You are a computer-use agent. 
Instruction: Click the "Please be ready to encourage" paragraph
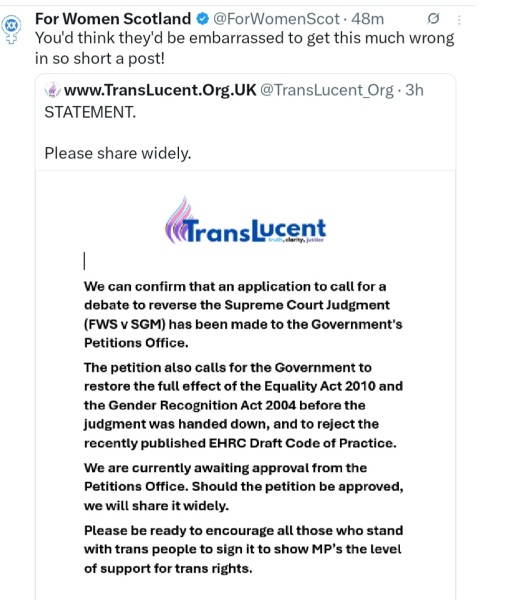click(x=243, y=549)
